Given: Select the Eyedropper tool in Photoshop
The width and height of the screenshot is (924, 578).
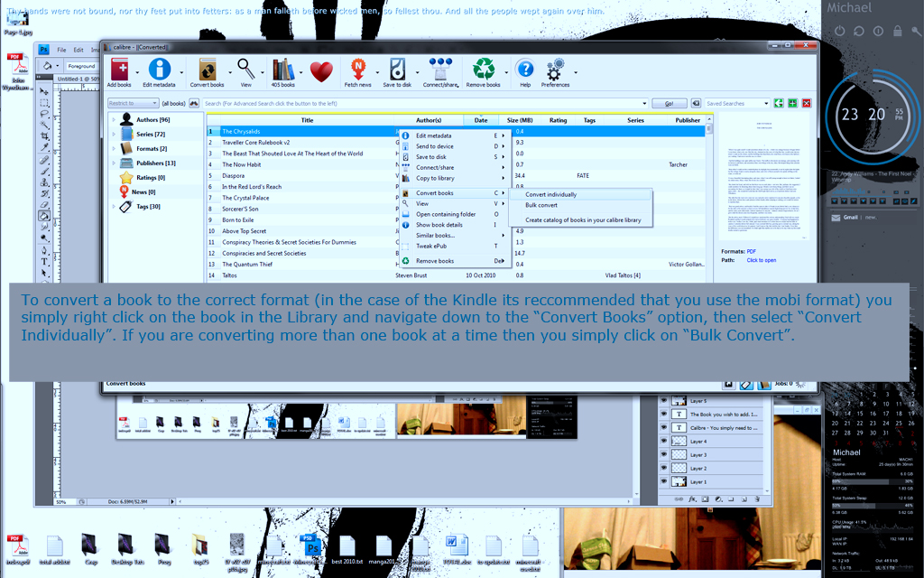Looking at the screenshot, I should pyautogui.click(x=44, y=147).
